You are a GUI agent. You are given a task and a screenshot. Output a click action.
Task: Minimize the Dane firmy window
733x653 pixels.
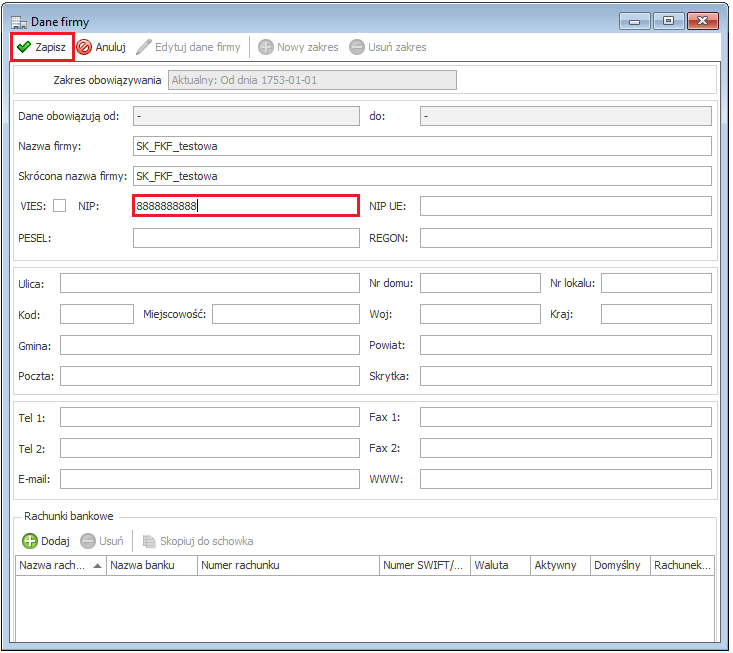[634, 21]
